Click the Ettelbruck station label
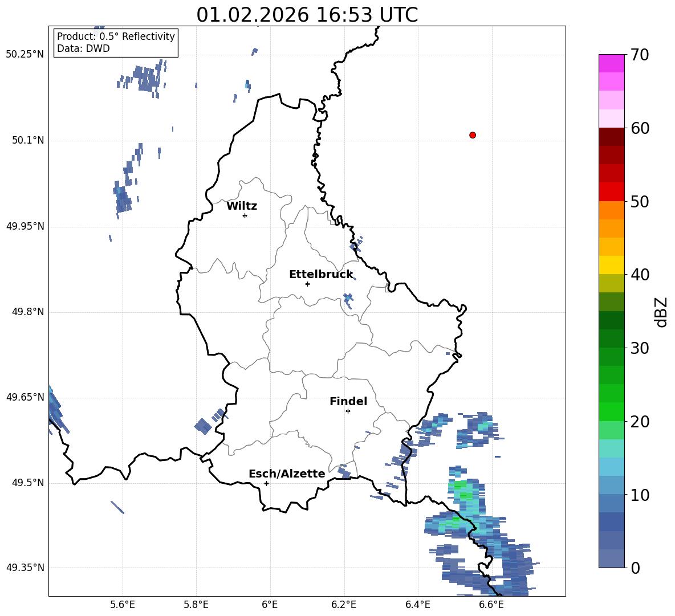Viewport: 675px width, 616px height. (x=321, y=275)
